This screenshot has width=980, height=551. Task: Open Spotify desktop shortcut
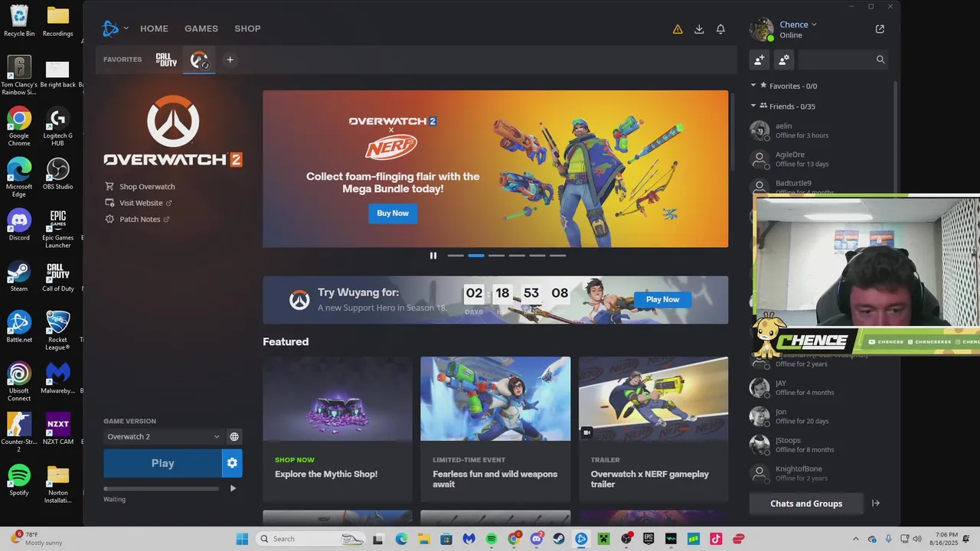point(19,480)
